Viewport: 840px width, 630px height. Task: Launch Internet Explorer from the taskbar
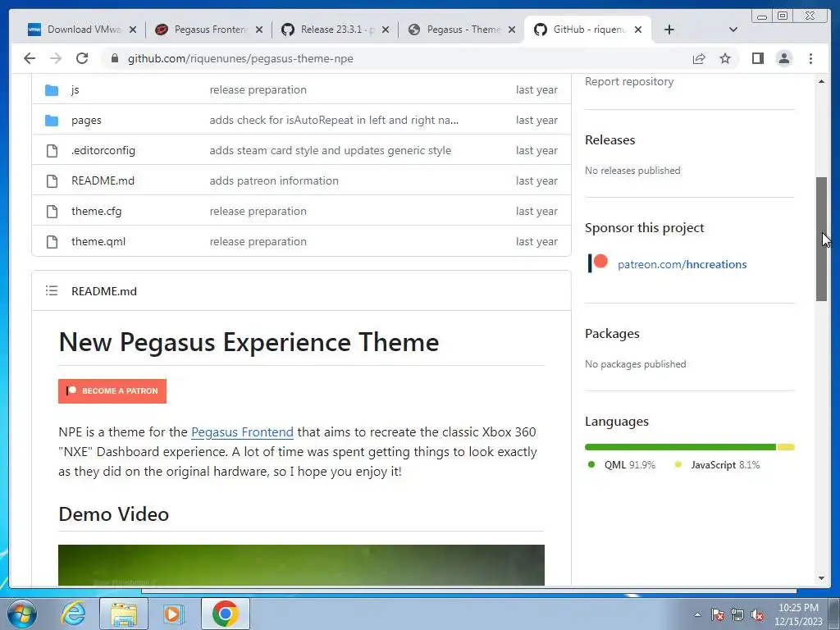click(73, 614)
